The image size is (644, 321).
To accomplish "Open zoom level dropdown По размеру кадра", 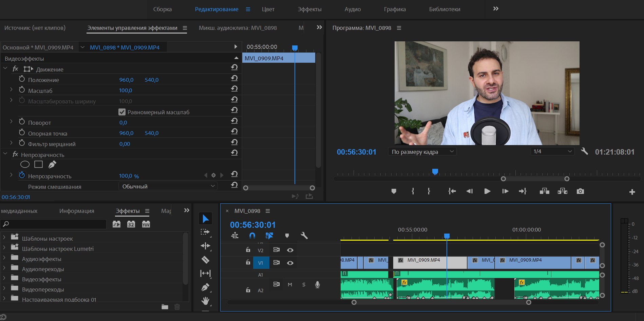I will 422,152.
